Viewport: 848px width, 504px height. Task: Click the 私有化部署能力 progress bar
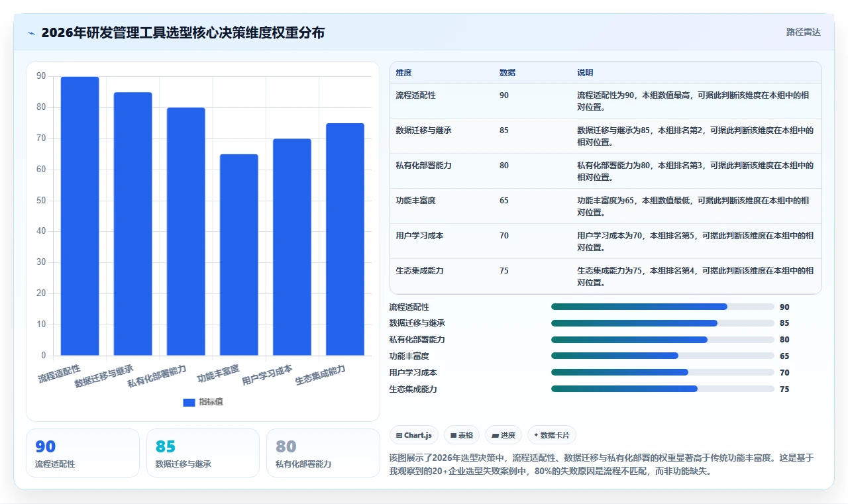click(662, 340)
